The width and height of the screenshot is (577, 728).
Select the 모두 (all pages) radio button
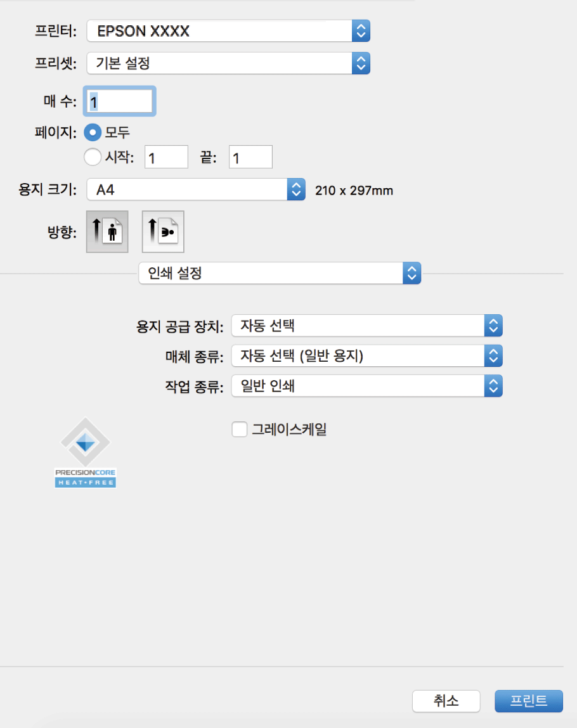click(93, 132)
